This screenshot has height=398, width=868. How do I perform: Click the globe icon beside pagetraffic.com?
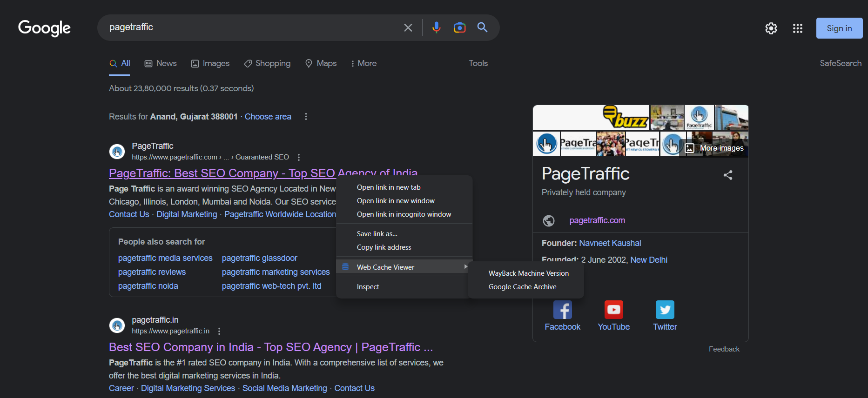pos(549,221)
